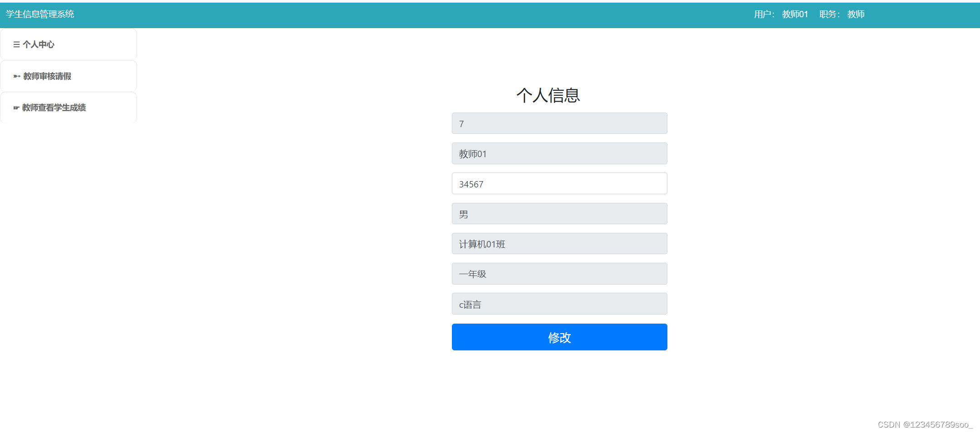Click the pointing-hand icon beside 教师查看学生成绩
Viewport: 980px width, 433px height.
click(x=16, y=108)
